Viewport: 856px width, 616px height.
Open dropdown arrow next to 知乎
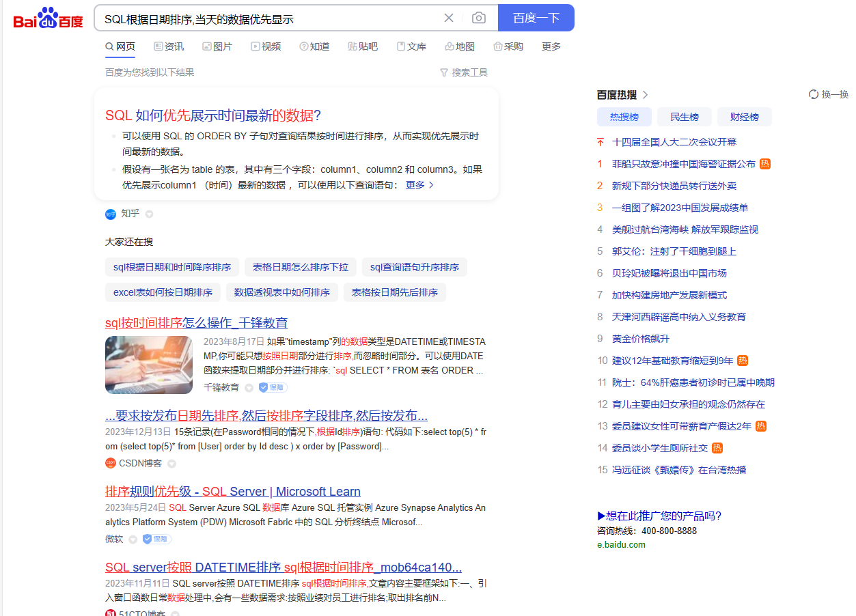tap(149, 214)
